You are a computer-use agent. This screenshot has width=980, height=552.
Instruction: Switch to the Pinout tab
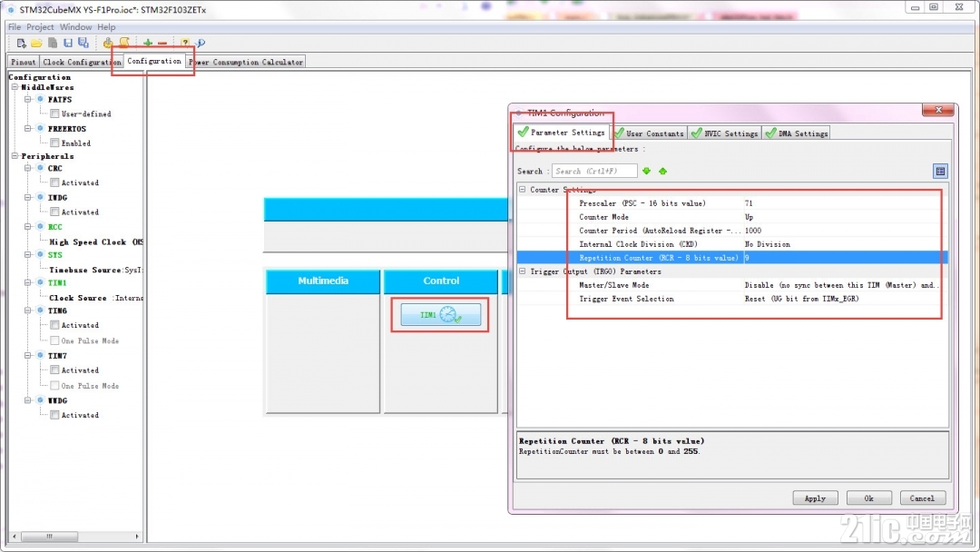coord(23,62)
